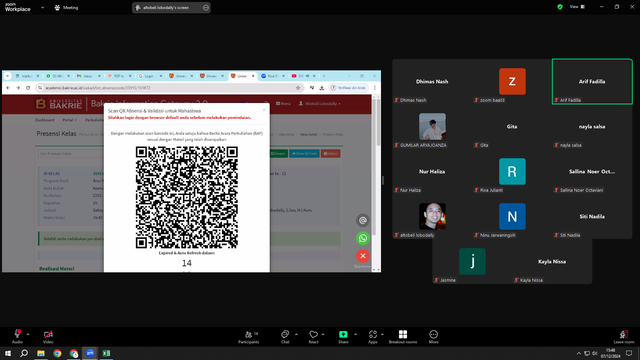Switch to the Inbox Gmail browser tab
This screenshot has height=360, width=640.
pos(88,76)
